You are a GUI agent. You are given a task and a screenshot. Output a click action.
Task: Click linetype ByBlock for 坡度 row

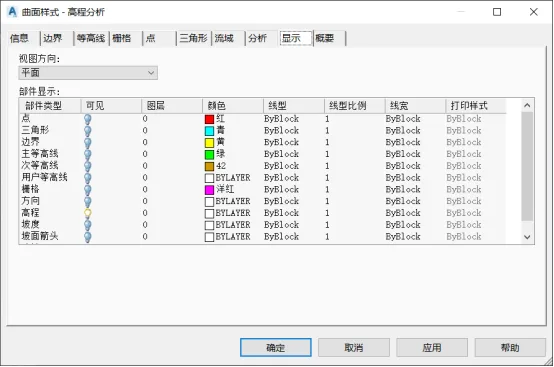point(281,225)
